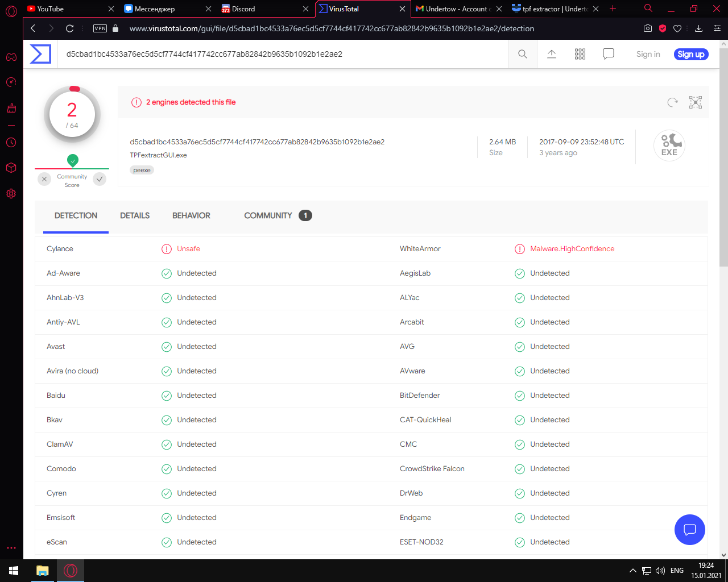Open the blue chat widget button
The height and width of the screenshot is (582, 728).
click(x=689, y=530)
